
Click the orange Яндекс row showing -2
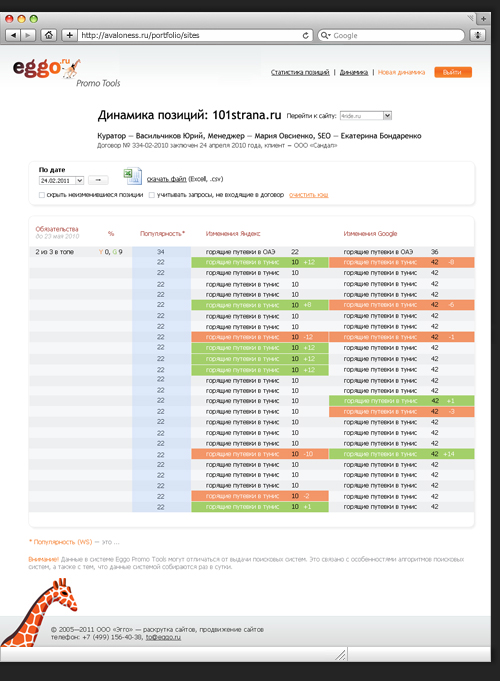[260, 496]
